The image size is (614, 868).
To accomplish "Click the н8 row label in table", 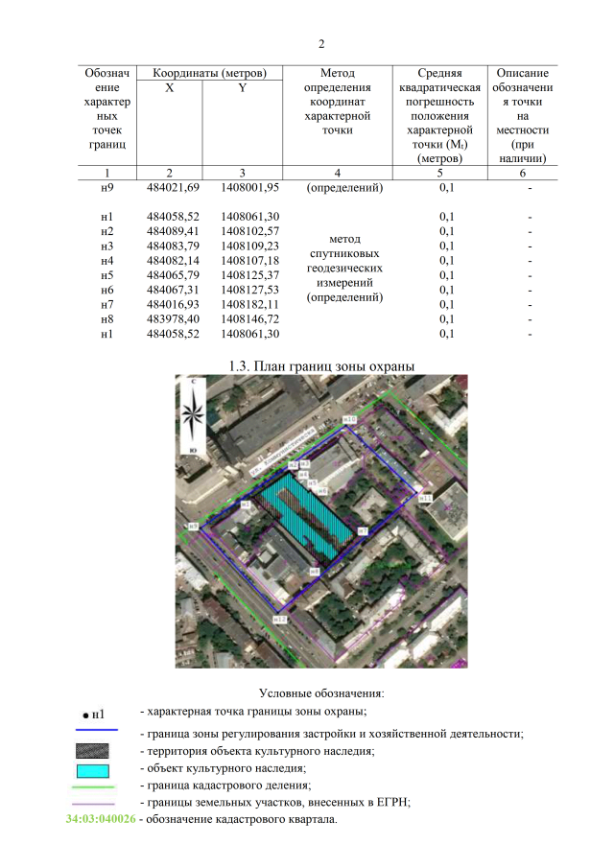I will tap(107, 318).
